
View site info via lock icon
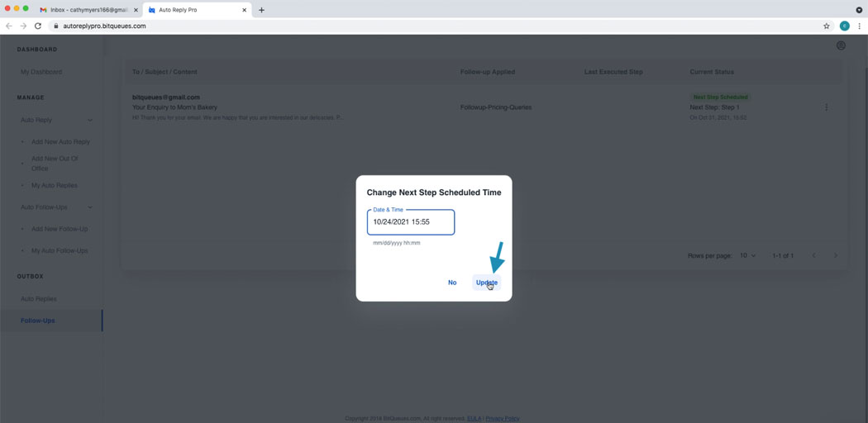coord(56,26)
